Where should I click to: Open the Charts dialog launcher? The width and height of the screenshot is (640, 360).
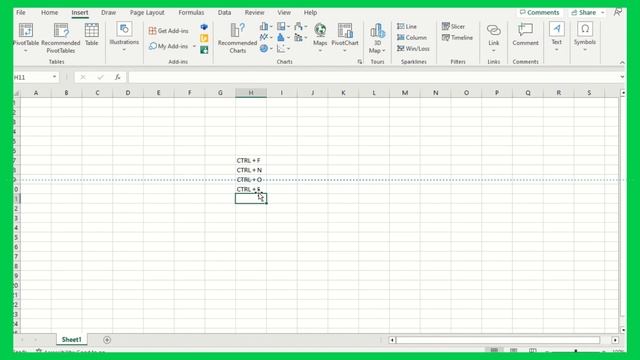coord(360,62)
